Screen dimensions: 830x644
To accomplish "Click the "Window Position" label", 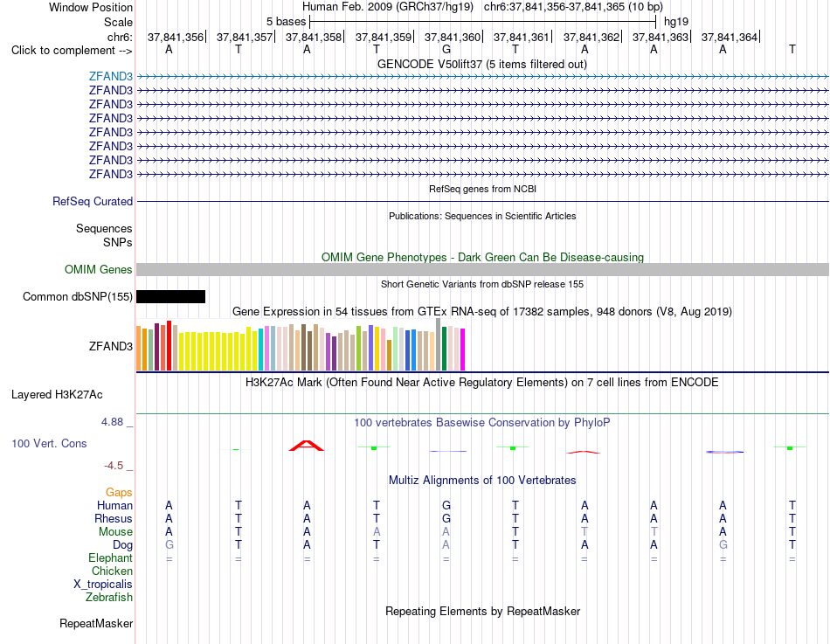I will (91, 7).
